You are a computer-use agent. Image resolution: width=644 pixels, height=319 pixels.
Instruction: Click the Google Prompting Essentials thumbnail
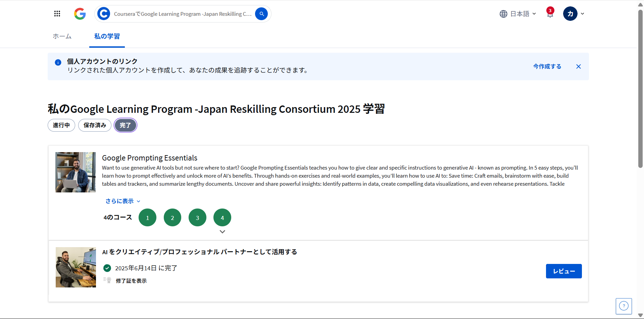(76, 172)
